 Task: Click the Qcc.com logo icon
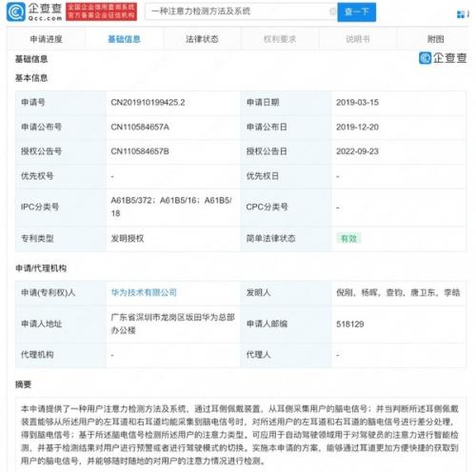click(16, 11)
